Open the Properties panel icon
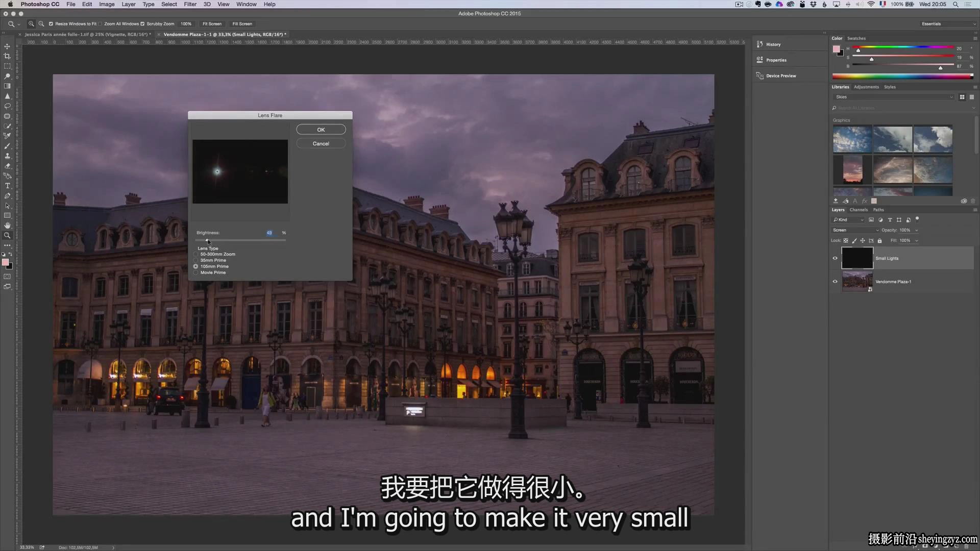980x551 pixels. pos(759,60)
